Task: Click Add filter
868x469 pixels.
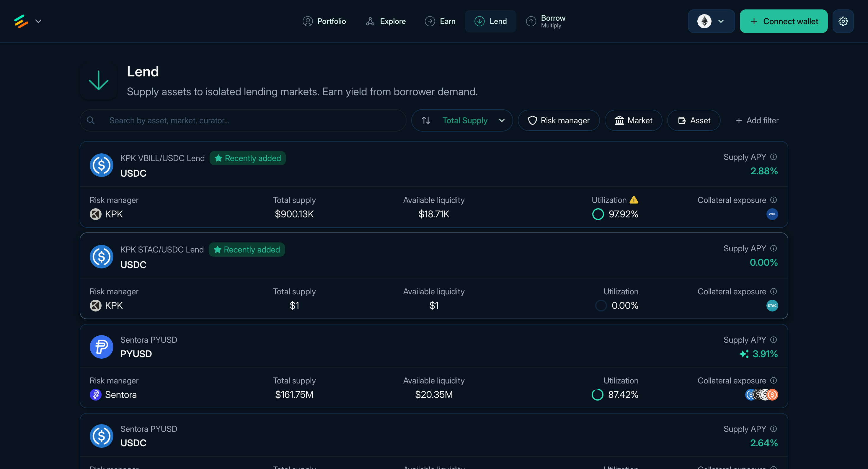Action: tap(757, 120)
